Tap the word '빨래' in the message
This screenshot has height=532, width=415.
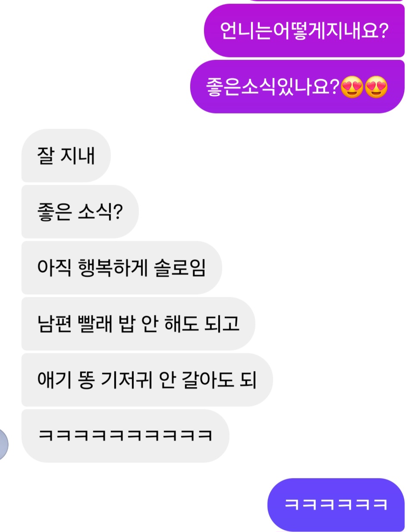(95, 324)
